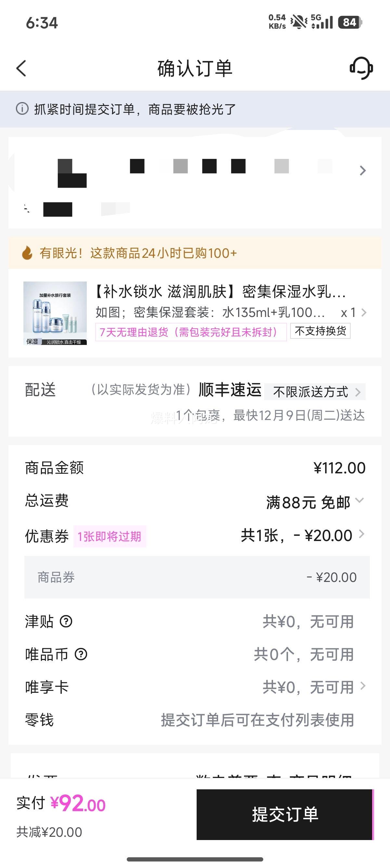The image size is (390, 868).
Task: Open the skincare set product thumbnail
Action: [55, 313]
